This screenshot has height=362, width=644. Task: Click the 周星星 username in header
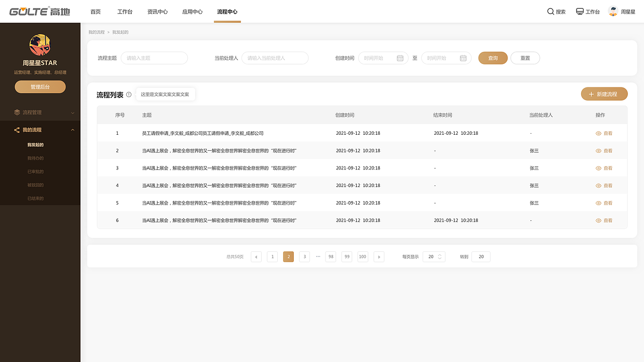tap(628, 12)
